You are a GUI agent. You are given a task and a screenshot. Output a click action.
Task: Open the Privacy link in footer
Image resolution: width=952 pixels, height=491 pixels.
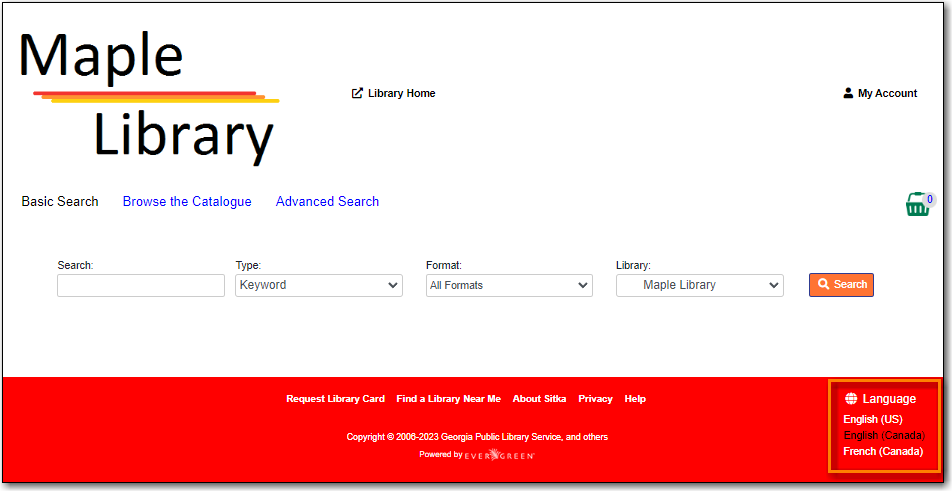pyautogui.click(x=595, y=399)
